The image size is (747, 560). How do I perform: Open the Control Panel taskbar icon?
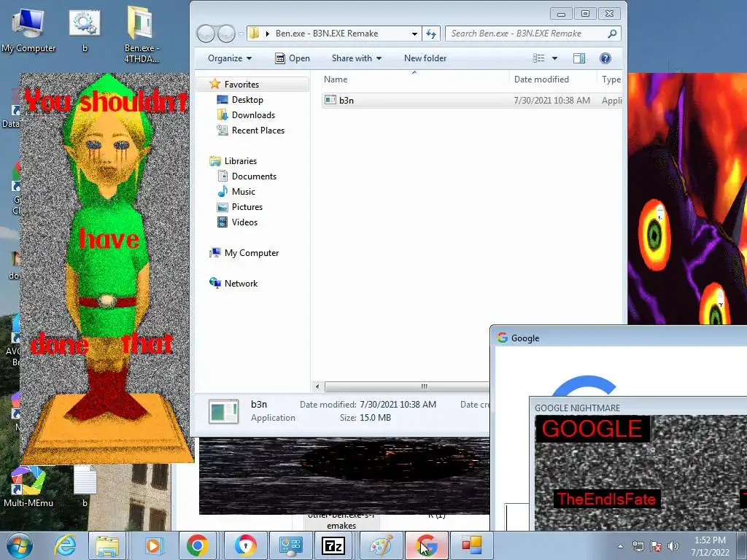[x=290, y=545]
